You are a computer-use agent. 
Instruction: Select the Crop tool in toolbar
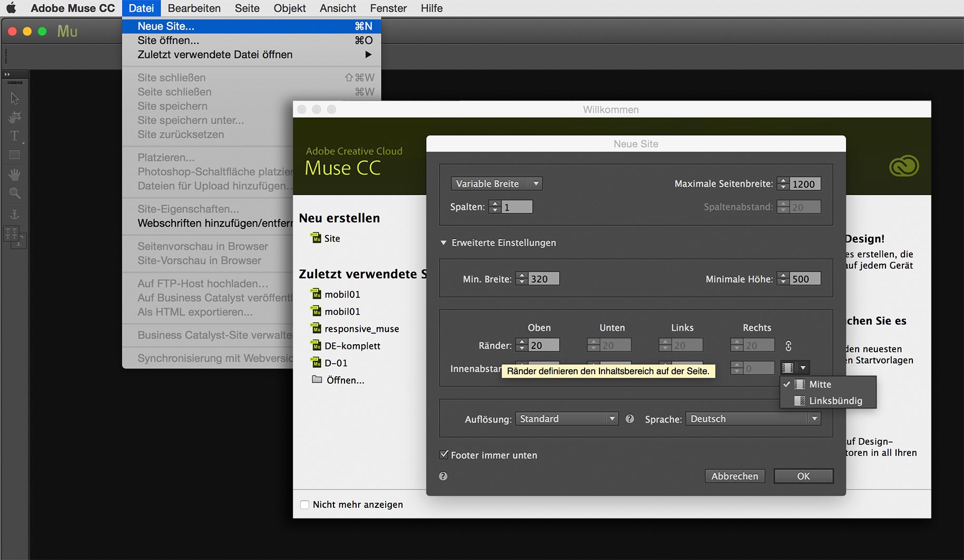pos(15,117)
